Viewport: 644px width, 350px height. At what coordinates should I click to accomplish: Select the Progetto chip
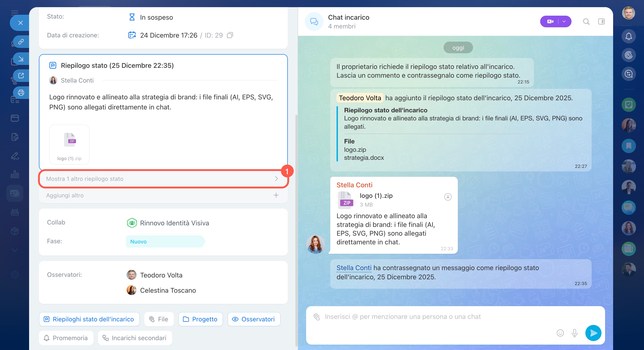[x=200, y=319]
